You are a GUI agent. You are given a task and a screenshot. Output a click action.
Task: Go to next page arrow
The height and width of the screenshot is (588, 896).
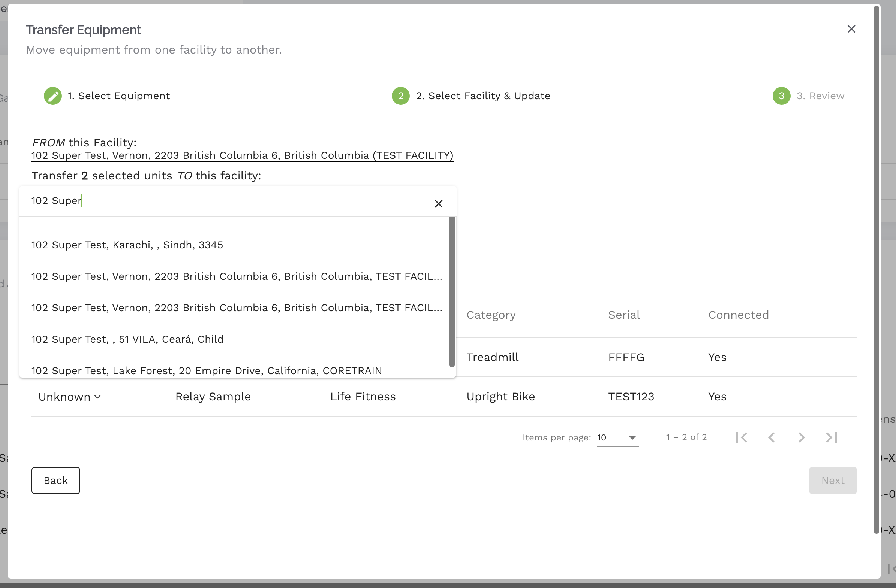click(x=801, y=437)
